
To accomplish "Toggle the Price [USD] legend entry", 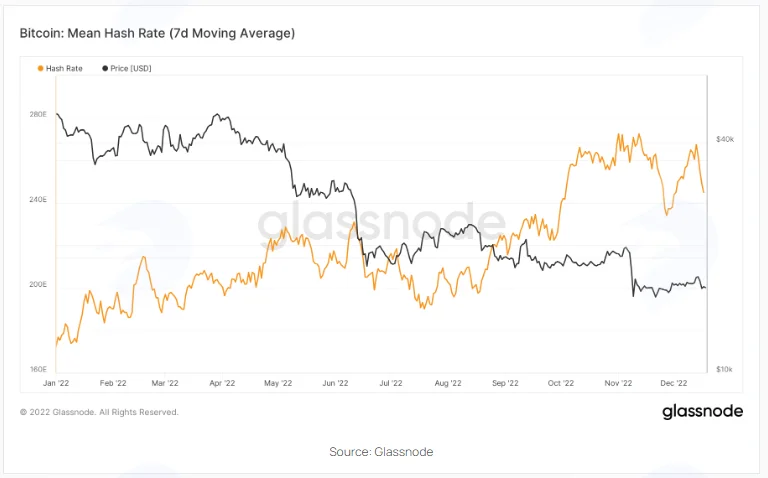I will click(x=127, y=69).
